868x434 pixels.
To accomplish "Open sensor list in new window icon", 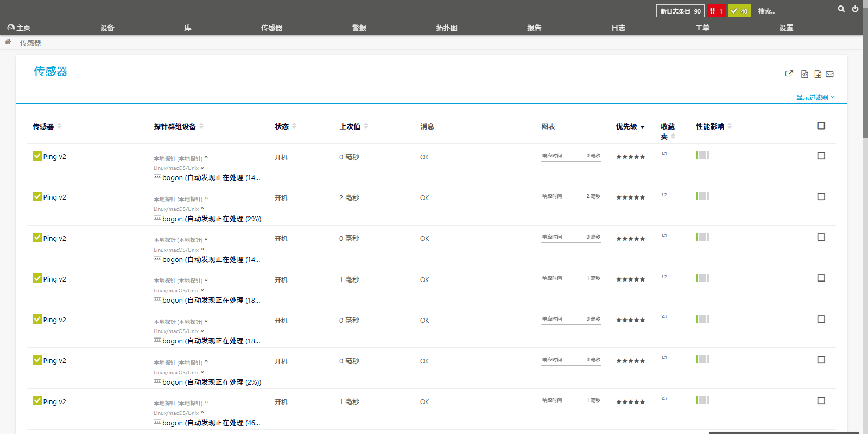I will [789, 74].
